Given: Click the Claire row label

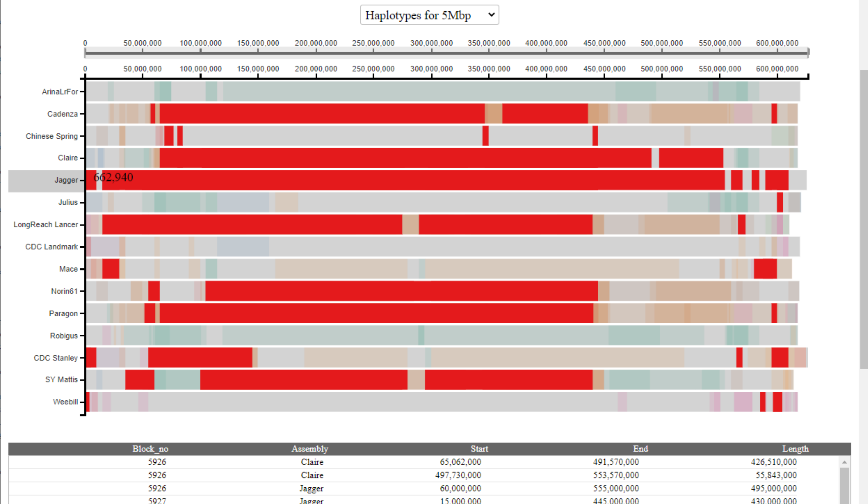Looking at the screenshot, I should (68, 158).
